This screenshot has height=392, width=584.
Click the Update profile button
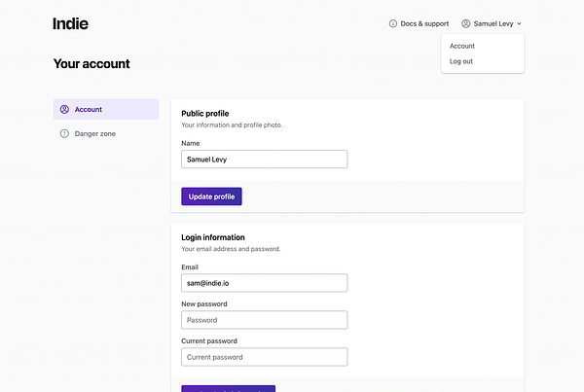pos(211,196)
